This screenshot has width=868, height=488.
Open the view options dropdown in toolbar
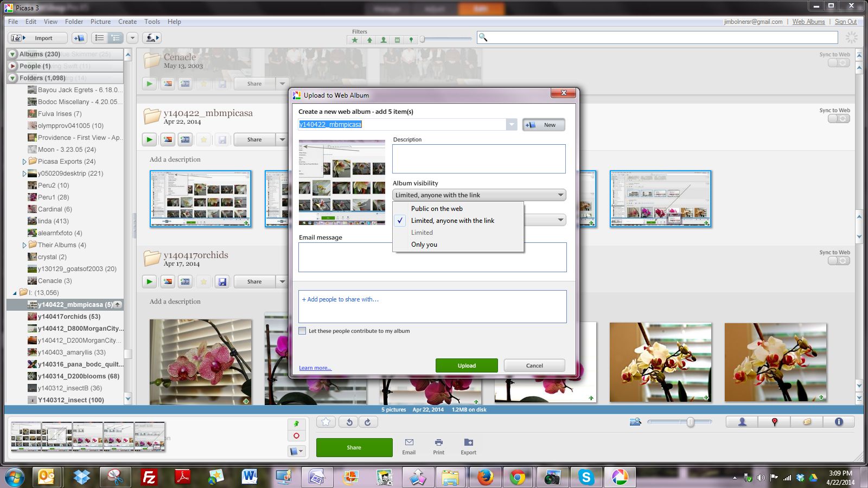click(x=132, y=38)
